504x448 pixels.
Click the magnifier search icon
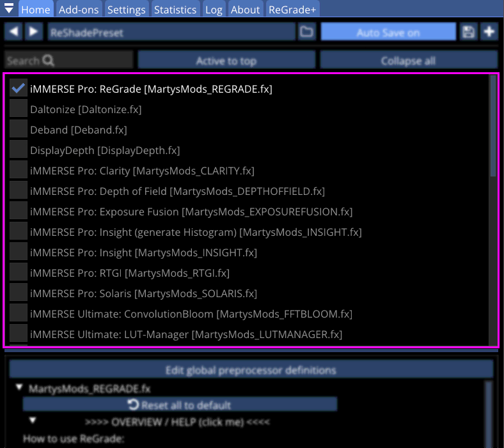[x=48, y=60]
